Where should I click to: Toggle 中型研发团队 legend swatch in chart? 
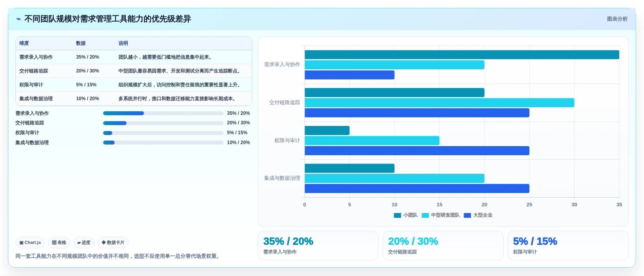click(x=425, y=215)
